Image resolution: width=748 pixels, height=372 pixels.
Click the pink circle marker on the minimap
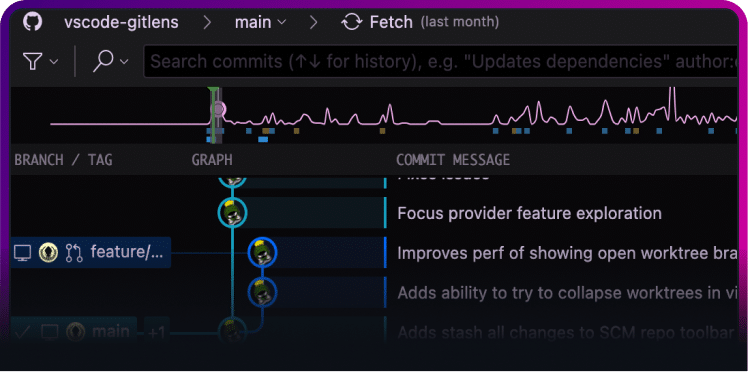pos(218,110)
